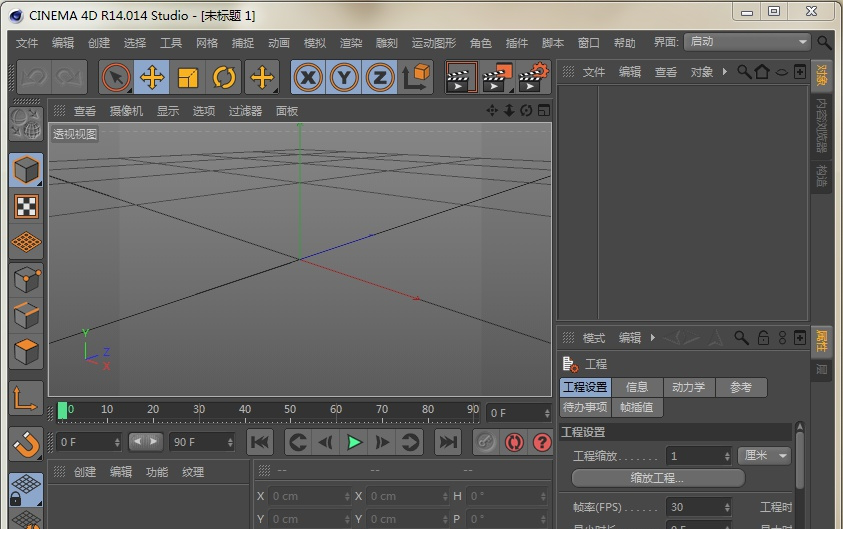Expand Attribute Manager menu arrow after 编辑
Image resolution: width=843 pixels, height=550 pixels.
[x=653, y=338]
